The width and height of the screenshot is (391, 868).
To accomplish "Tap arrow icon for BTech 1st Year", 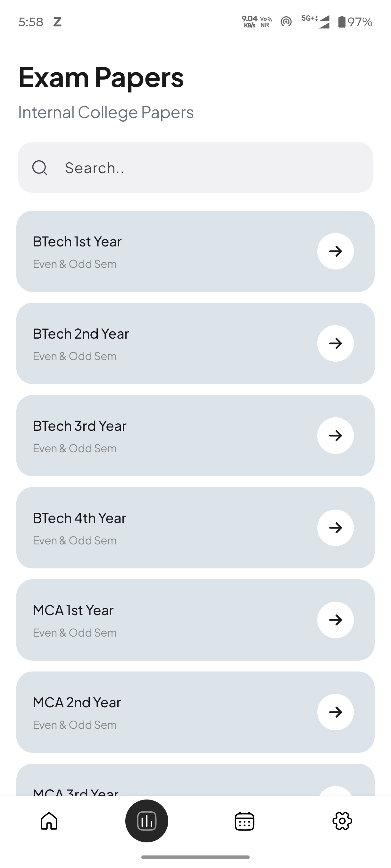I will (x=335, y=251).
